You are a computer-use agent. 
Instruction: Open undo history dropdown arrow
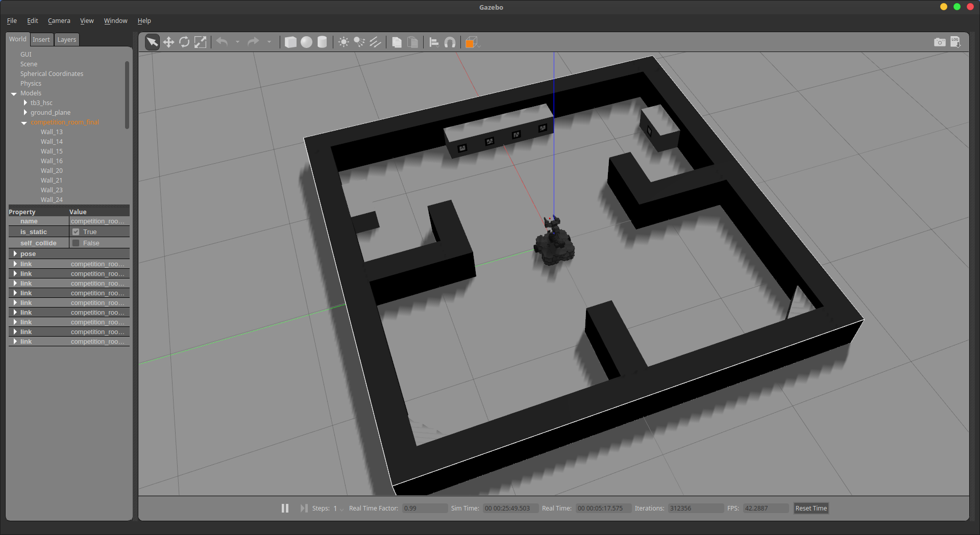click(x=237, y=42)
